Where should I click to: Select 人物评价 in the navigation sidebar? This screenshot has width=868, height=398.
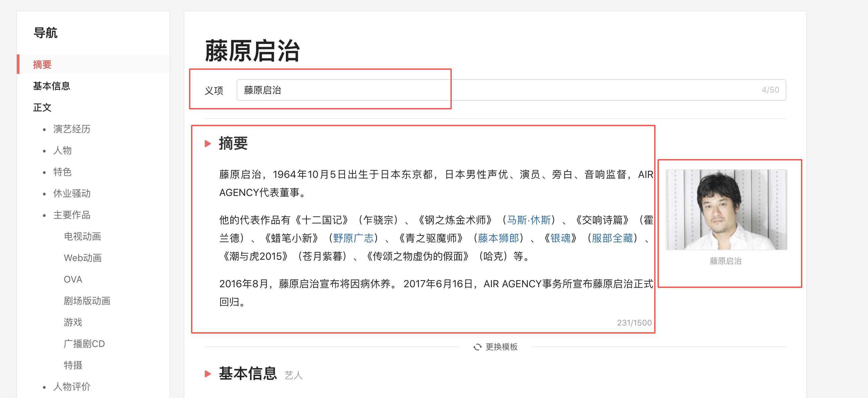pyautogui.click(x=71, y=387)
